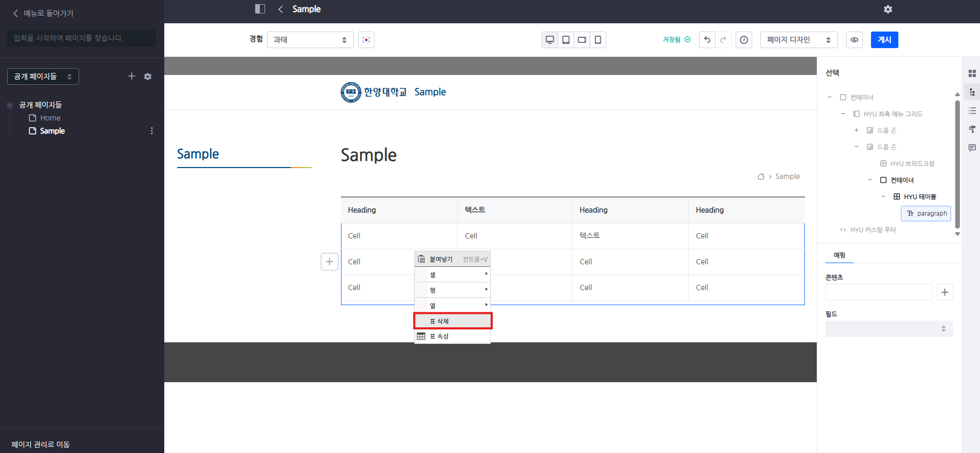Choose 표 속성 from context menu

tap(453, 336)
